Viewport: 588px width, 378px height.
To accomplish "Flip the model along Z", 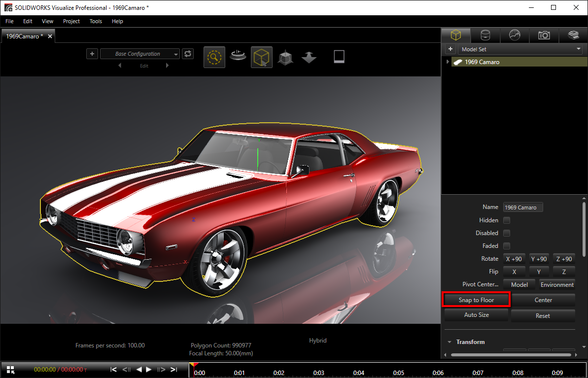I will (x=564, y=272).
